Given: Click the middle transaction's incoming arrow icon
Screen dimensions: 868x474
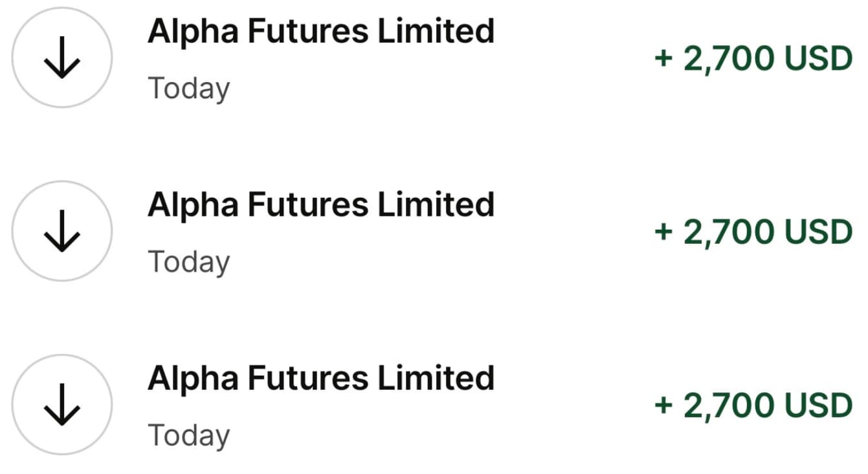Looking at the screenshot, I should [62, 231].
